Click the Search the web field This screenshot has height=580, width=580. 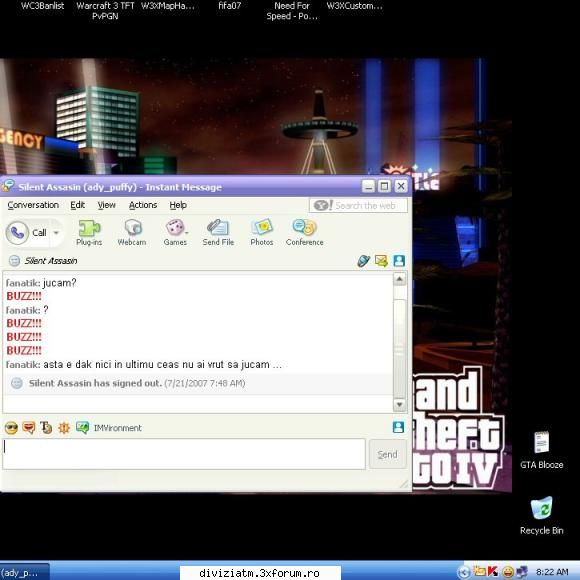point(358,205)
